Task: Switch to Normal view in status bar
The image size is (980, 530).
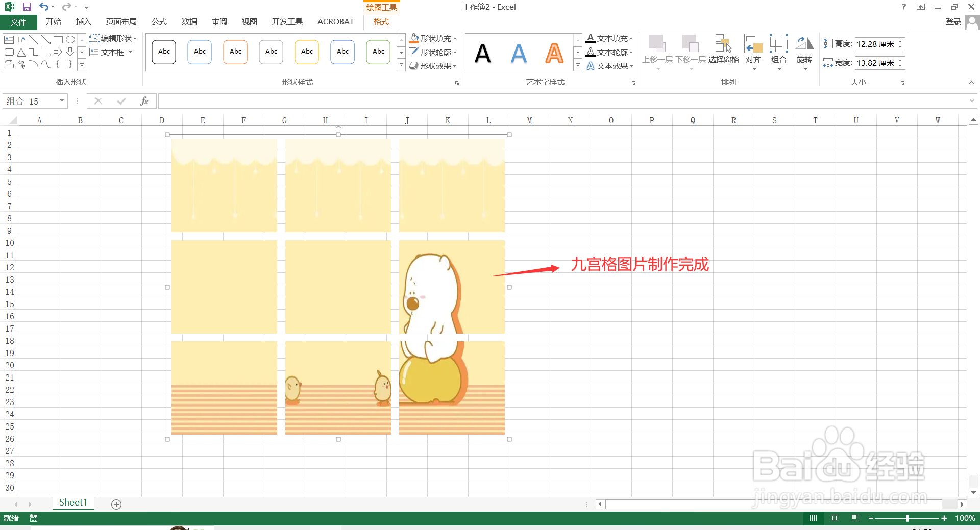Action: (813, 518)
